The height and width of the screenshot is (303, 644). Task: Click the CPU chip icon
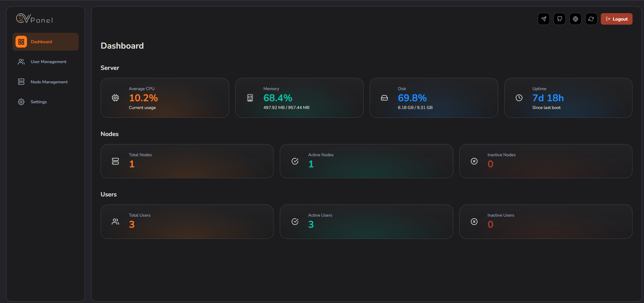[115, 98]
